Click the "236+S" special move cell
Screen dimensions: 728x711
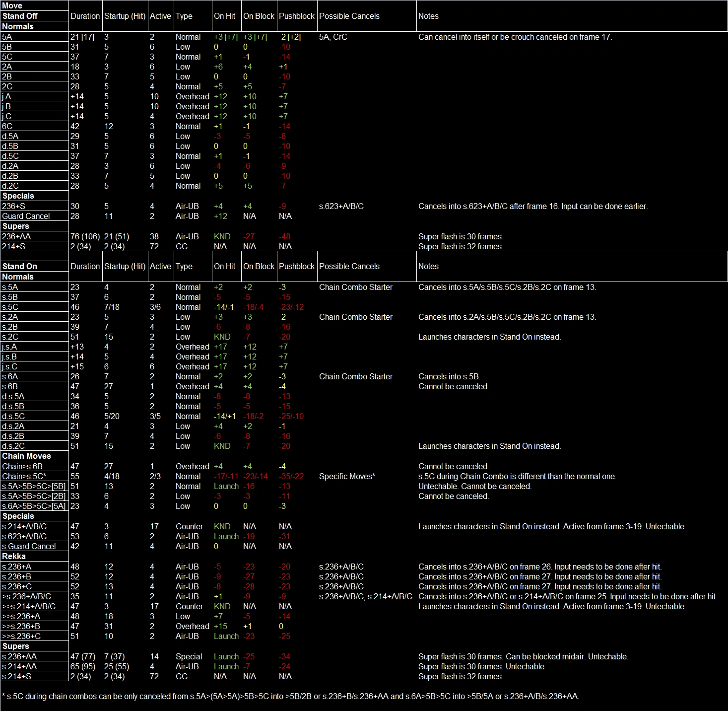35,206
